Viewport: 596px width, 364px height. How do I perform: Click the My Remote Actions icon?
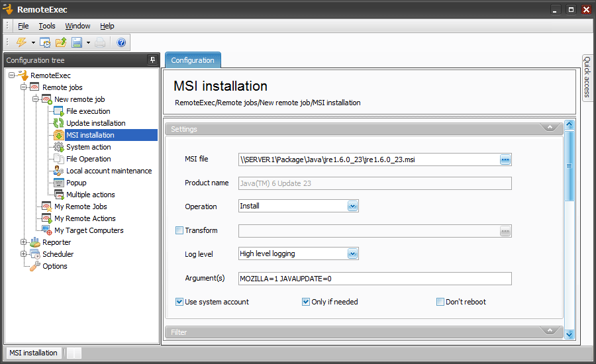pyautogui.click(x=47, y=218)
